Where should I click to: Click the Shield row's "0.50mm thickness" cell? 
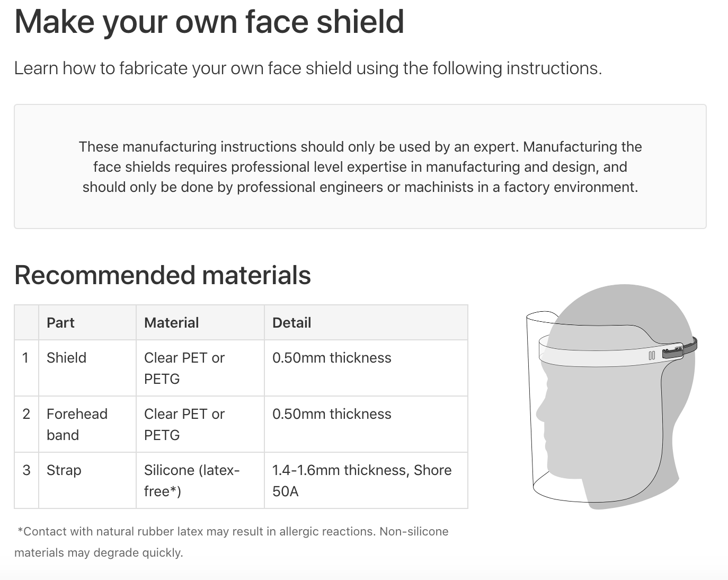click(x=332, y=358)
